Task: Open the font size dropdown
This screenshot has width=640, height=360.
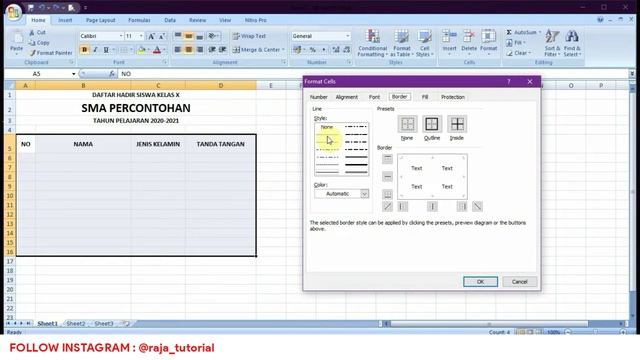Action: (141, 36)
